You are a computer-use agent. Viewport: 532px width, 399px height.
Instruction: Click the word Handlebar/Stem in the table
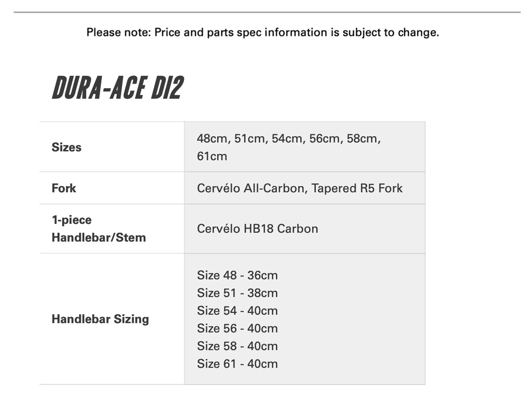[99, 237]
